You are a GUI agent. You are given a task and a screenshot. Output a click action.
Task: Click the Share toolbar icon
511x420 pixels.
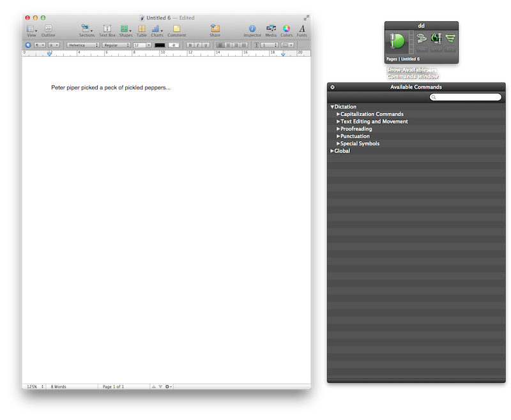[215, 31]
